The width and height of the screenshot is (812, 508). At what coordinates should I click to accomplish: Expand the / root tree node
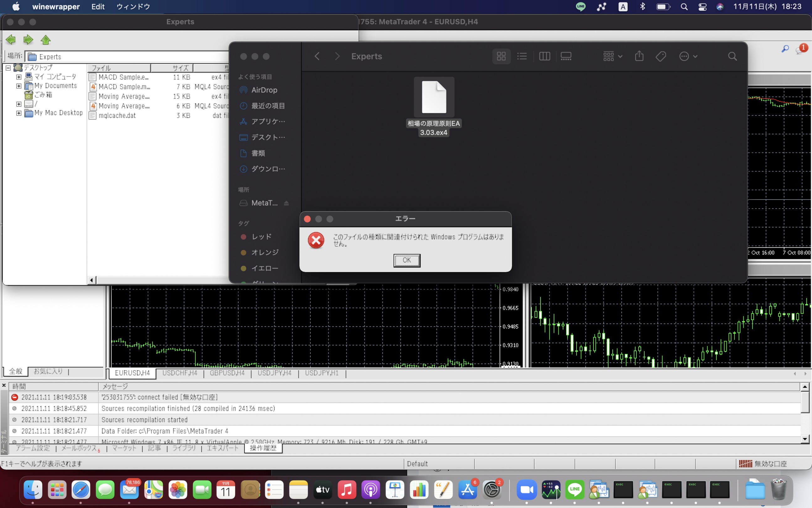(19, 104)
